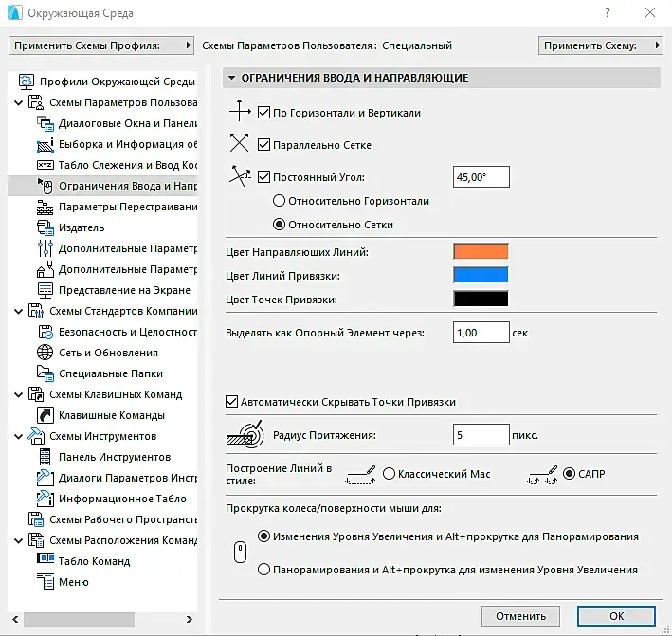Click the Схемы Клавишных Команд icon

[x=36, y=394]
